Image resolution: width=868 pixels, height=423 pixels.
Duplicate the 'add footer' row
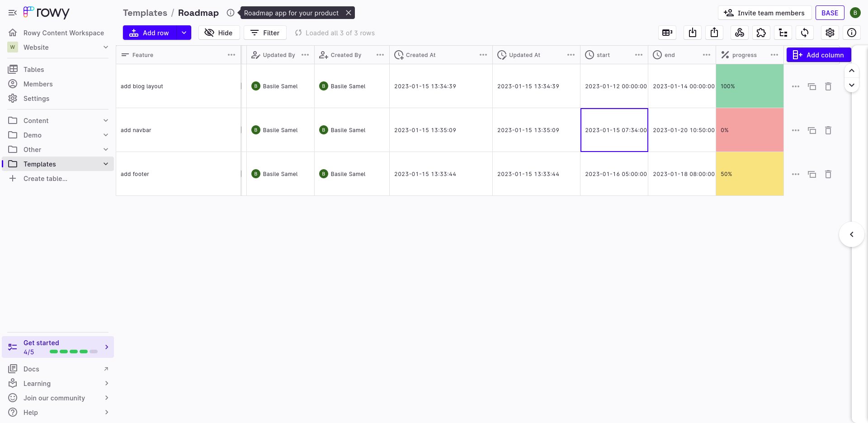tap(812, 174)
